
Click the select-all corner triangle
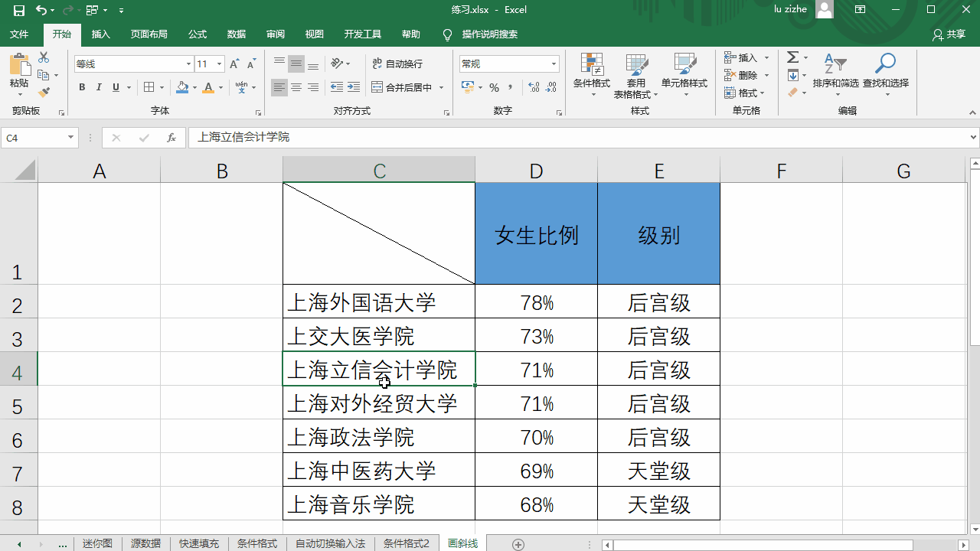pos(24,169)
